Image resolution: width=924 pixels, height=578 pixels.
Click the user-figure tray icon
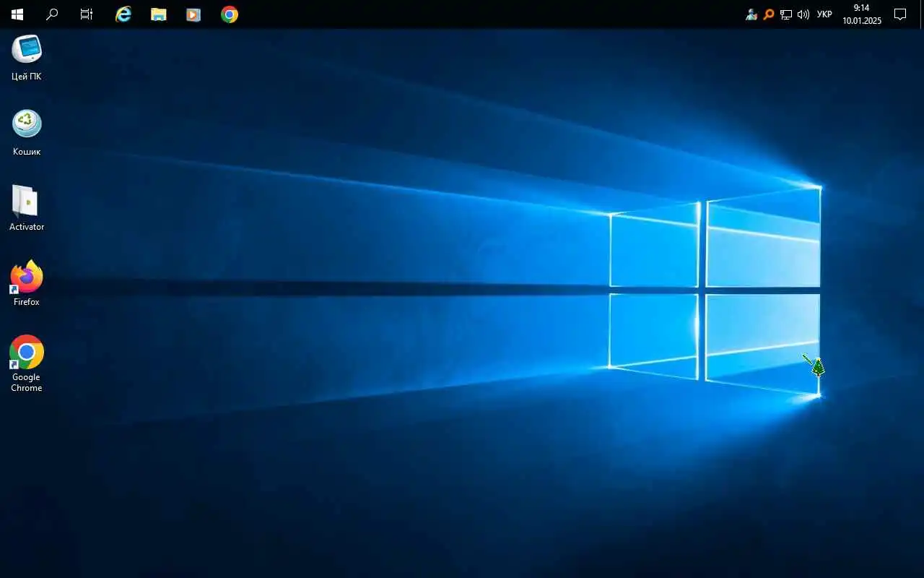tap(751, 14)
